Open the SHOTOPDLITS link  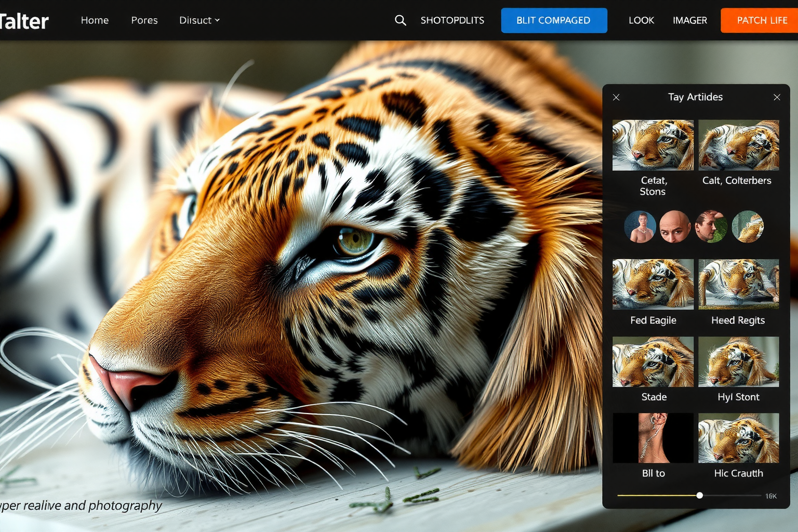(452, 20)
